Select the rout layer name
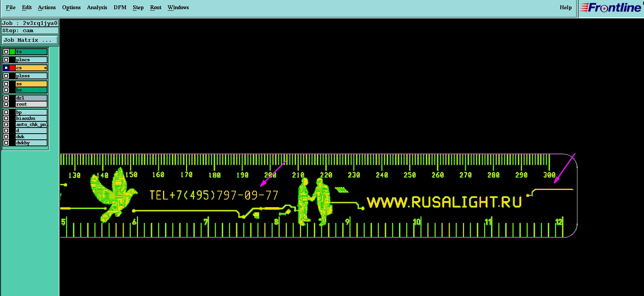The height and width of the screenshot is (296, 644). point(31,104)
